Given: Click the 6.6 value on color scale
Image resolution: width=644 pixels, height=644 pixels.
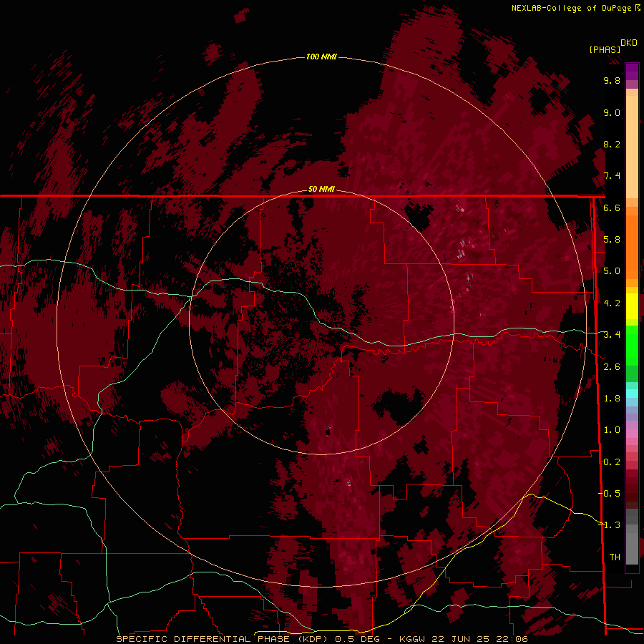Looking at the screenshot, I should point(612,208).
